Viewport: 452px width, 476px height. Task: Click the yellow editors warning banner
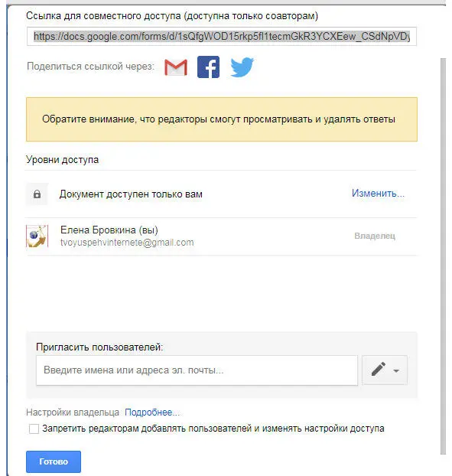click(x=222, y=119)
